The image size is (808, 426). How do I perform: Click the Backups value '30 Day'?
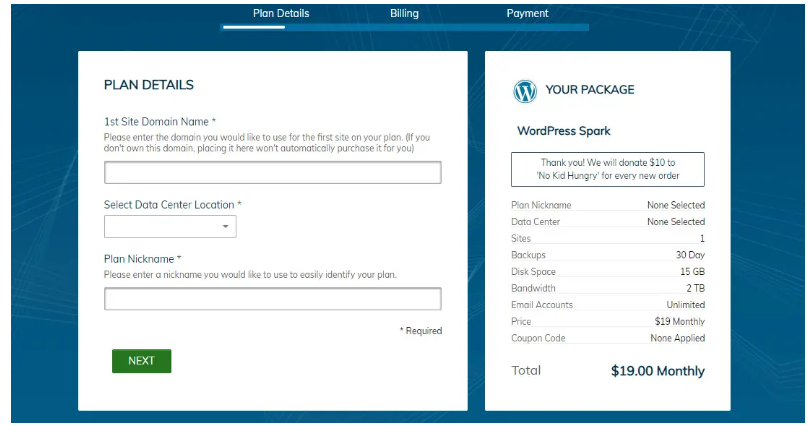690,255
